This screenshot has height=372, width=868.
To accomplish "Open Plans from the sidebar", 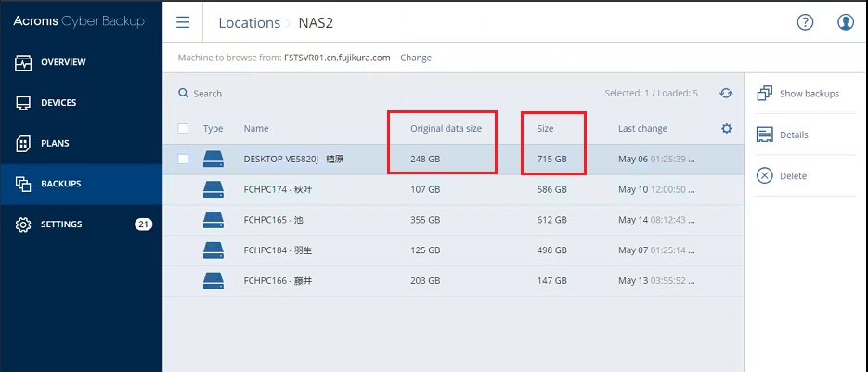I will click(x=54, y=144).
